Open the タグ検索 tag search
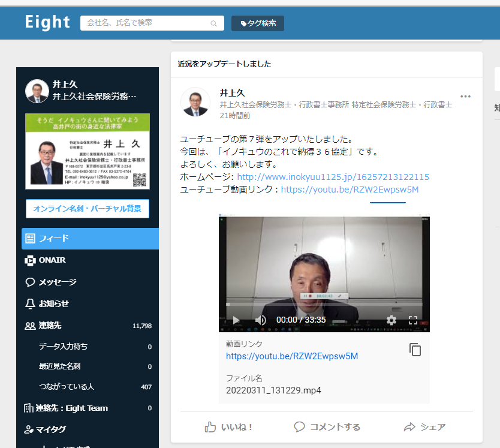 click(x=258, y=23)
